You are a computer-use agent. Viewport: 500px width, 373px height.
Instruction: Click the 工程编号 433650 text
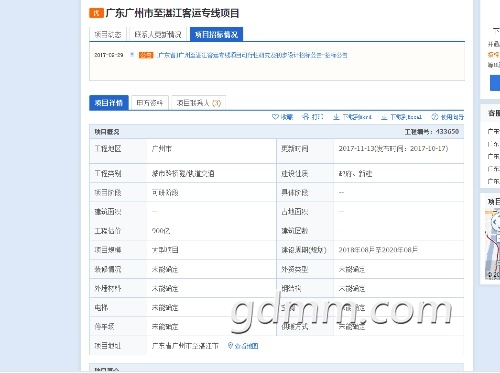[432, 132]
